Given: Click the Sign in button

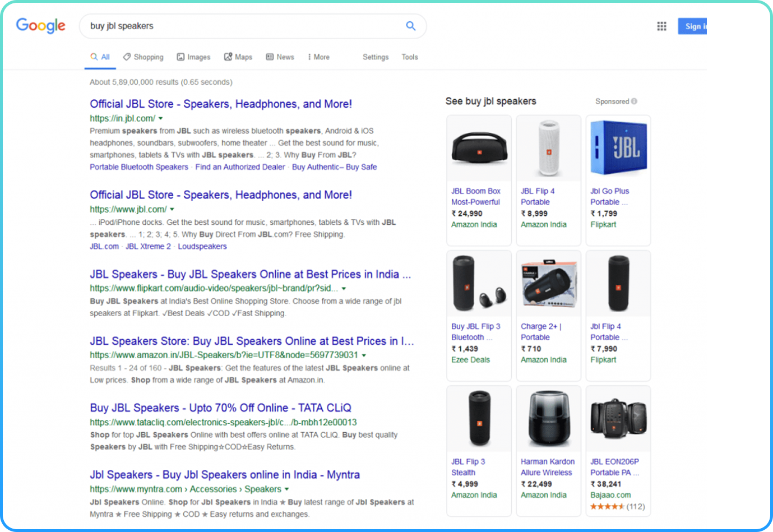Looking at the screenshot, I should [693, 26].
